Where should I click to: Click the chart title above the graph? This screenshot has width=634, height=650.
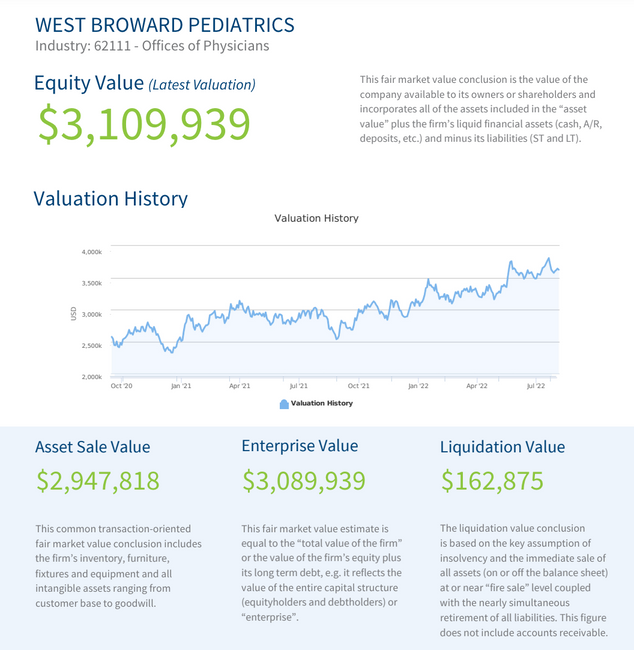click(316, 218)
